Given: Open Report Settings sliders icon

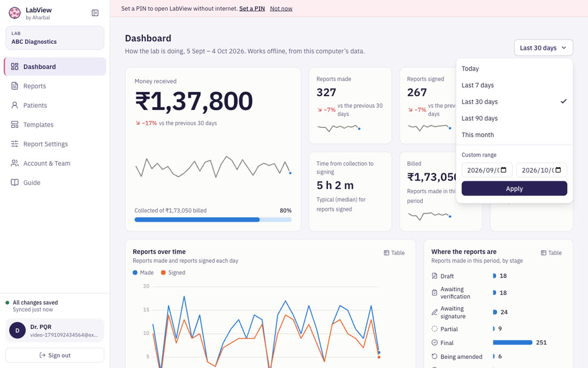Looking at the screenshot, I should click(14, 144).
